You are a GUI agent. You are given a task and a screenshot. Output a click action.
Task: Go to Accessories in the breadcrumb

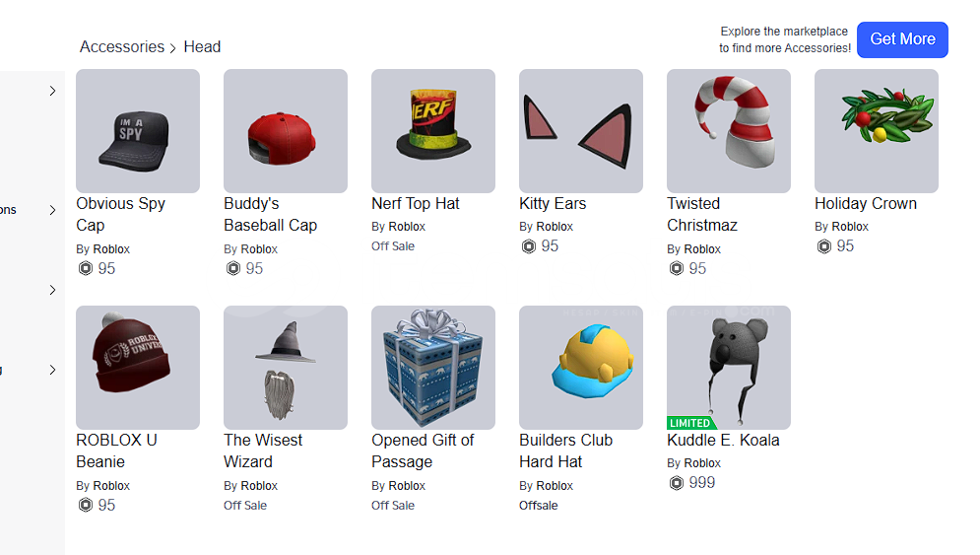(122, 47)
